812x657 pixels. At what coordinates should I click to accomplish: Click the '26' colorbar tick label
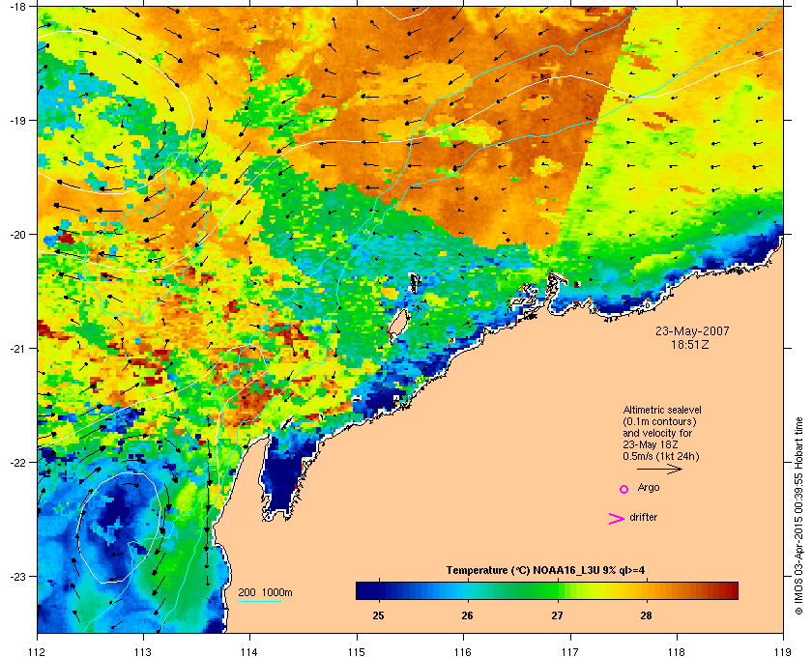pyautogui.click(x=468, y=615)
